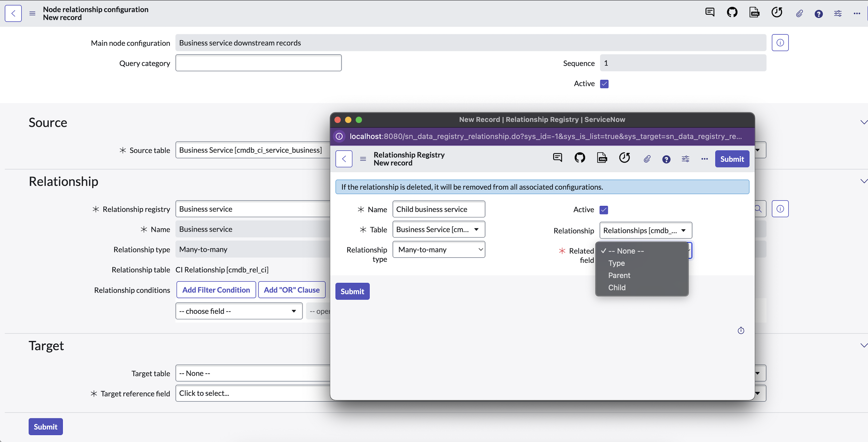Click Source table field Business Service
The image size is (868, 442).
pos(253,150)
